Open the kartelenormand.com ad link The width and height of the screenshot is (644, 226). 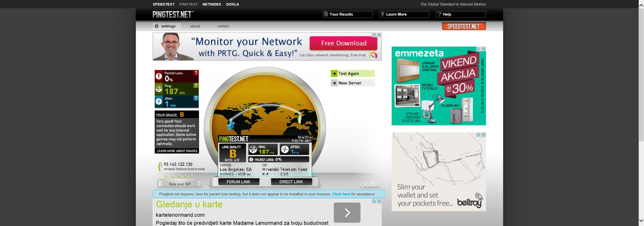(x=180, y=215)
